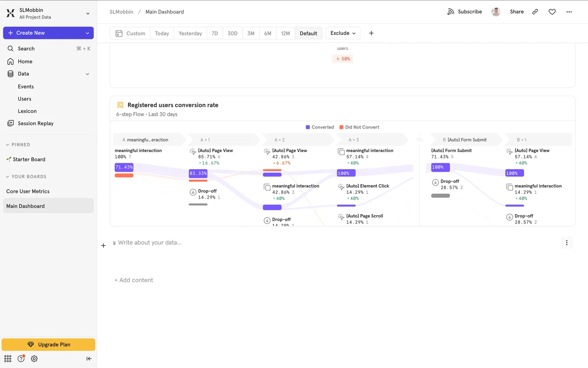Select the 30D date range
The height and width of the screenshot is (368, 588).
[x=232, y=33]
